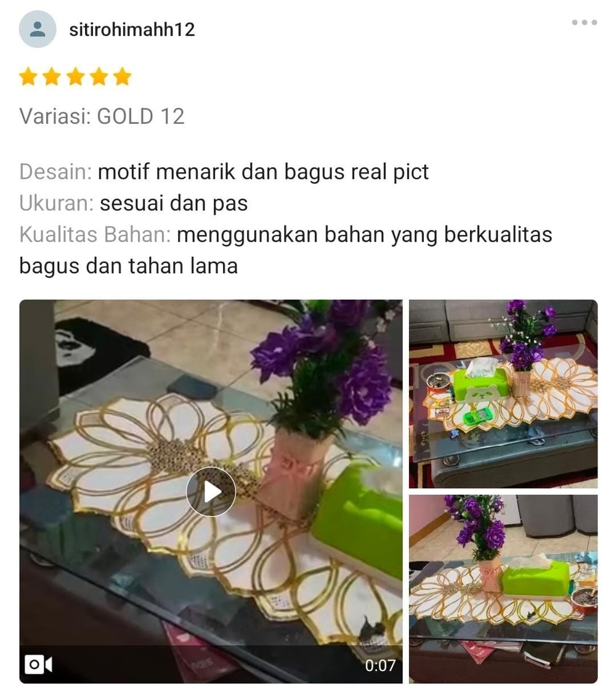Screen dimensions: 616x691
Task: Select the line 'bagus dan tahan lama'
Action: [129, 266]
